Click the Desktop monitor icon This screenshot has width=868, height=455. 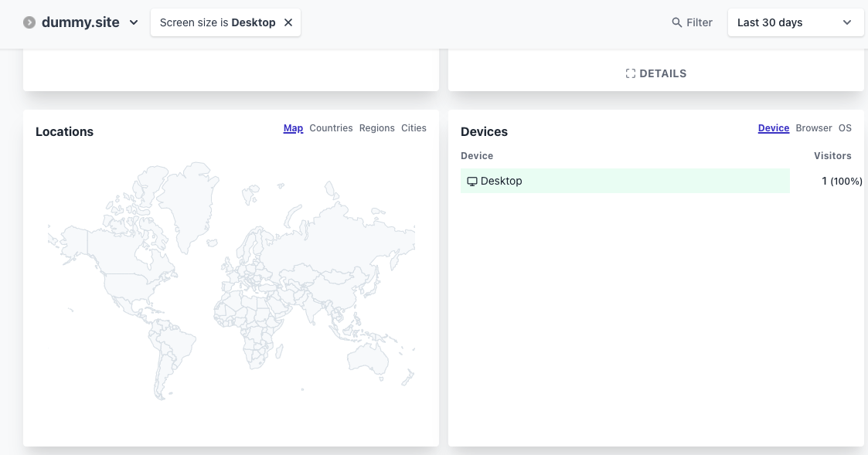pyautogui.click(x=471, y=182)
